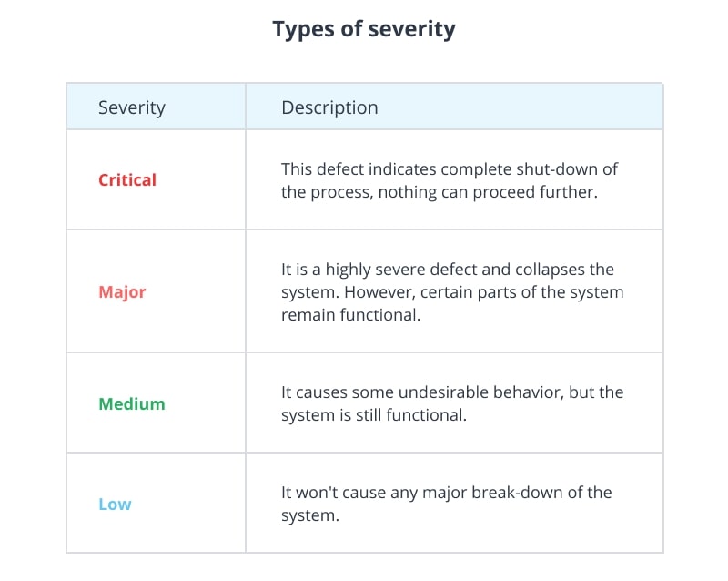Click the line starting "This defect indicates"
This screenshot has height=581, width=728.
pyautogui.click(x=450, y=169)
